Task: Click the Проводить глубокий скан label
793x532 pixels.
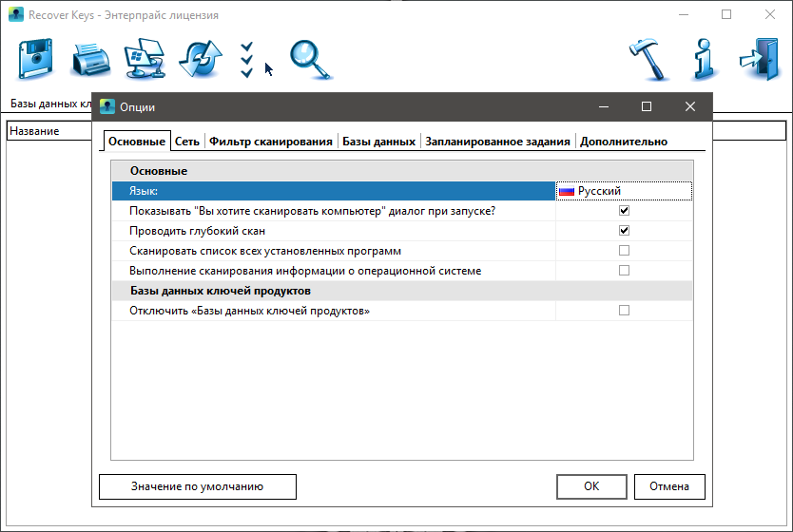Action: [197, 231]
